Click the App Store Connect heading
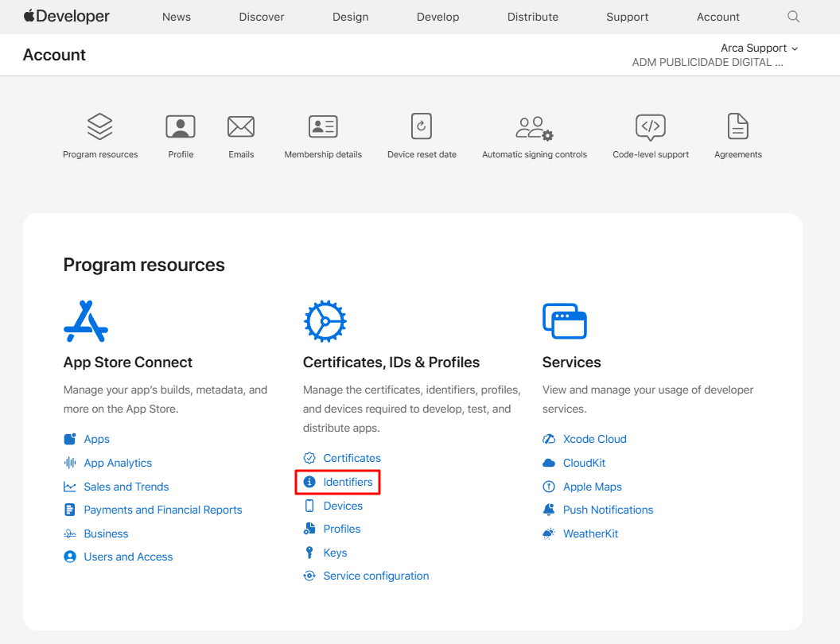This screenshot has width=840, height=644. point(127,363)
